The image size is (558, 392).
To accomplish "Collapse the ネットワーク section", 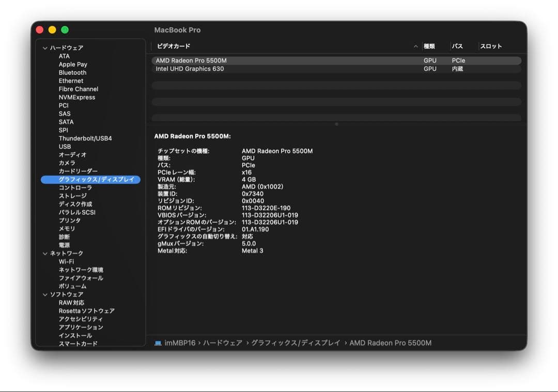I will (45, 253).
